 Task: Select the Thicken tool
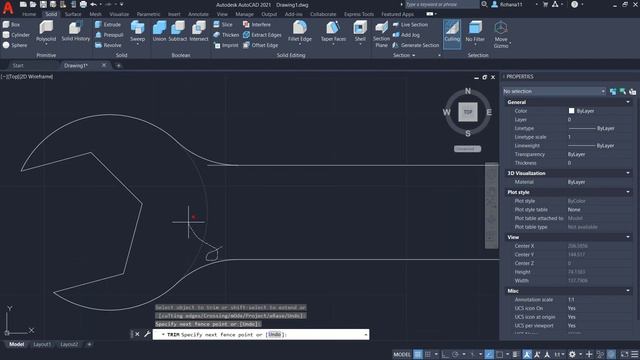click(x=226, y=35)
